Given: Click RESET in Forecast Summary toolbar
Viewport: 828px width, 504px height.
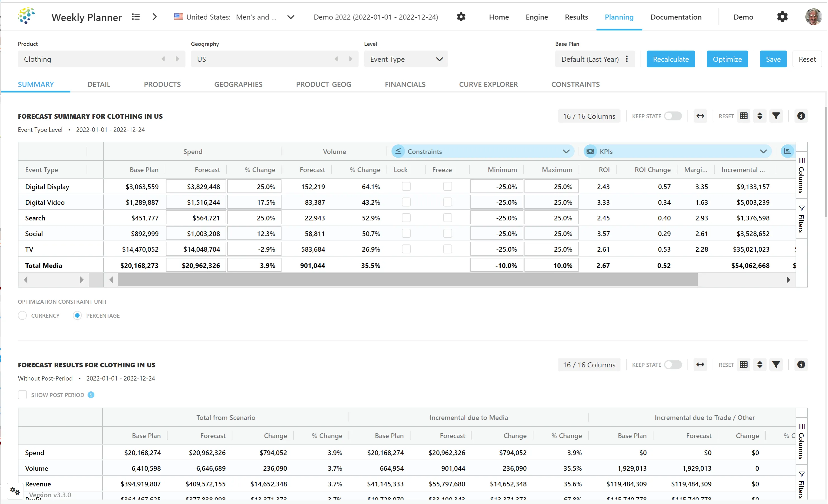Looking at the screenshot, I should 726,116.
